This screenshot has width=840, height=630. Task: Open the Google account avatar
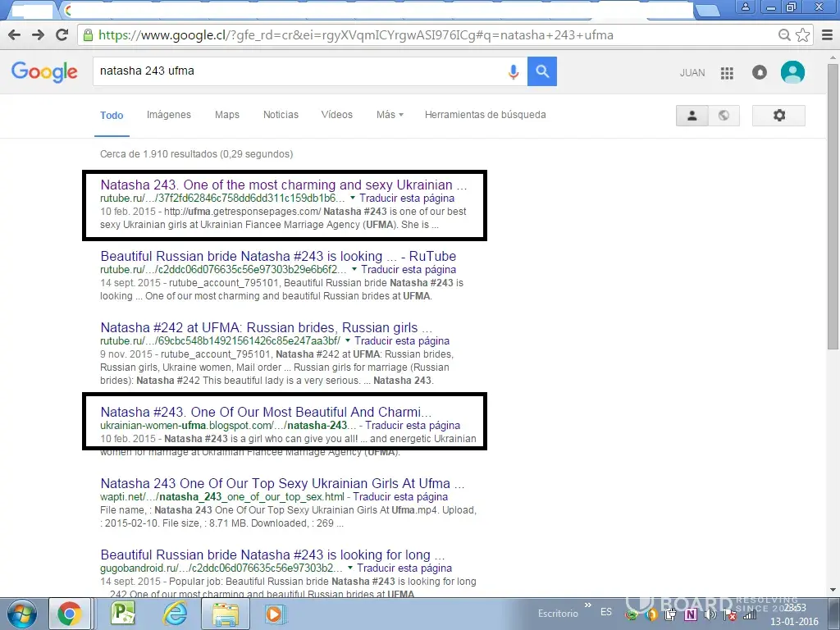[792, 72]
